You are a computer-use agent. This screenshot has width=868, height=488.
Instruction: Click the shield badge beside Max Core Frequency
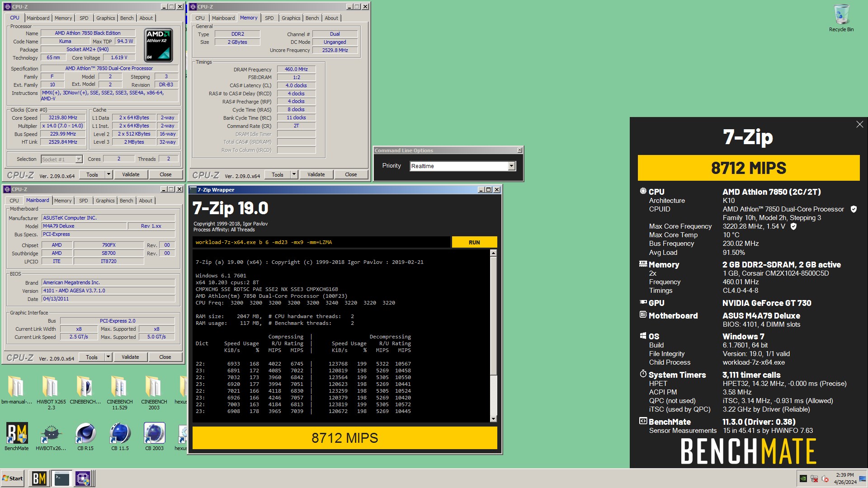point(793,226)
